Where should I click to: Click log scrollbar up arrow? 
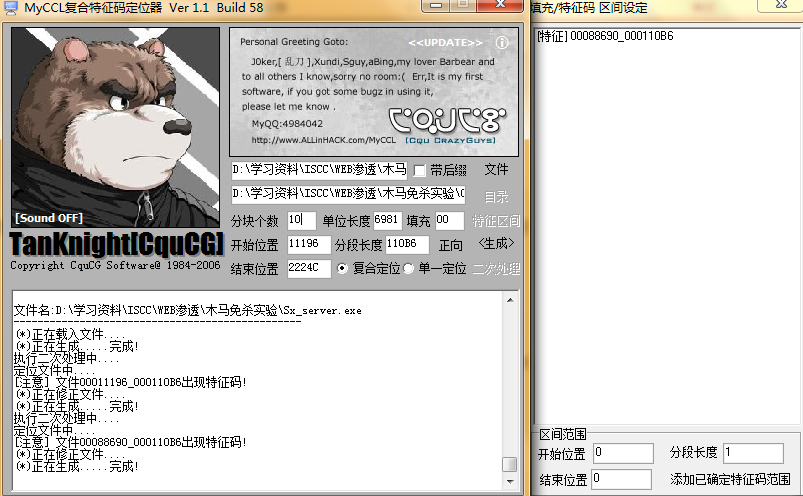pyautogui.click(x=510, y=300)
